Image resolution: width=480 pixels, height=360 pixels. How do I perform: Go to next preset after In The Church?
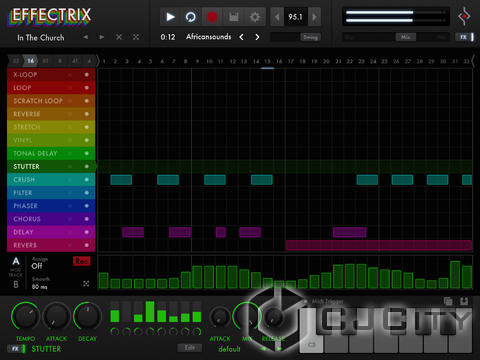101,37
